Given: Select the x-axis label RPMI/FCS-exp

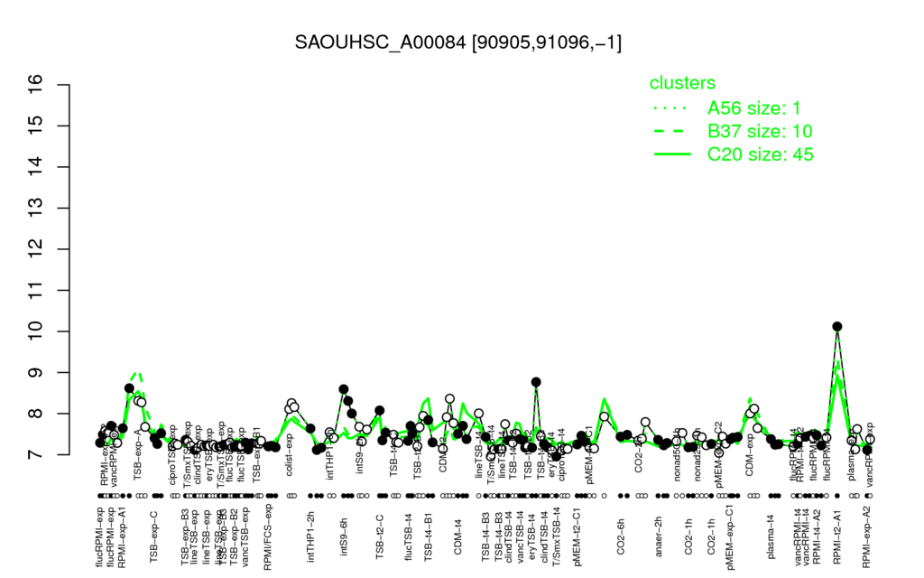Looking at the screenshot, I should point(267,536).
